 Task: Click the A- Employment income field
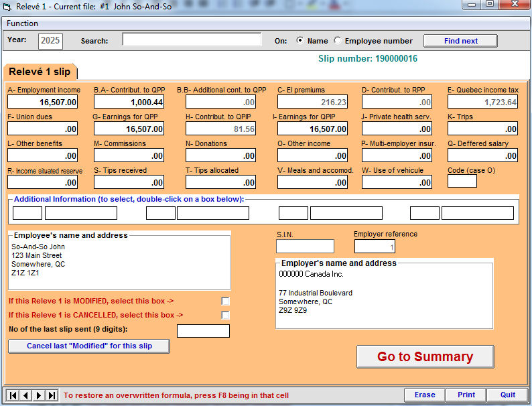[44, 102]
